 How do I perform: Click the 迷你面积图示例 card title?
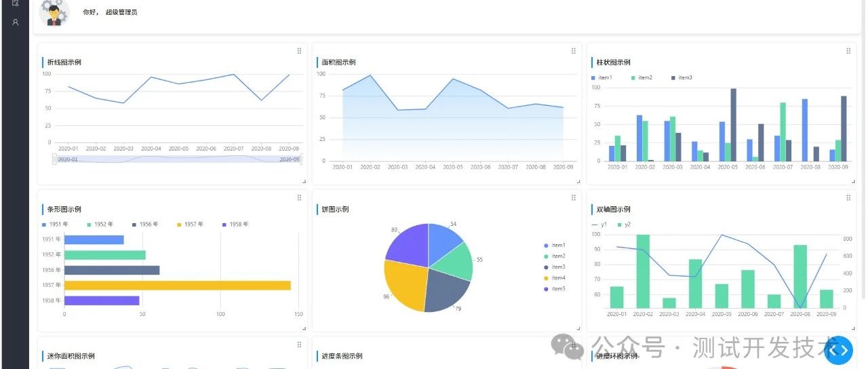coord(71,356)
